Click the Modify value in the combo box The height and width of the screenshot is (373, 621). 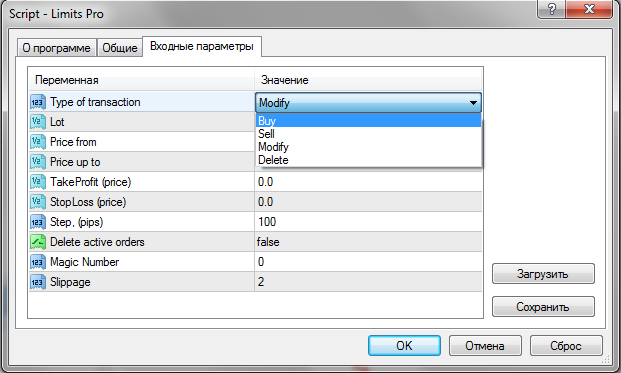click(x=274, y=103)
